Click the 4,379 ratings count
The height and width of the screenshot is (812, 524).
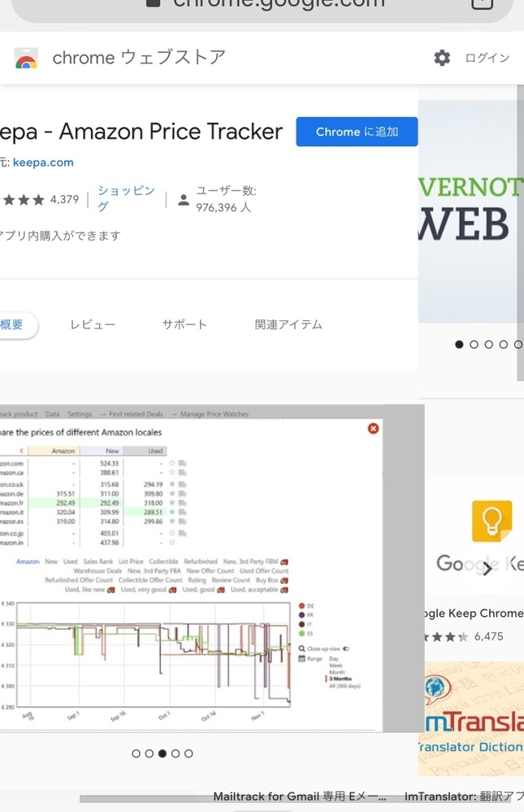click(x=64, y=199)
